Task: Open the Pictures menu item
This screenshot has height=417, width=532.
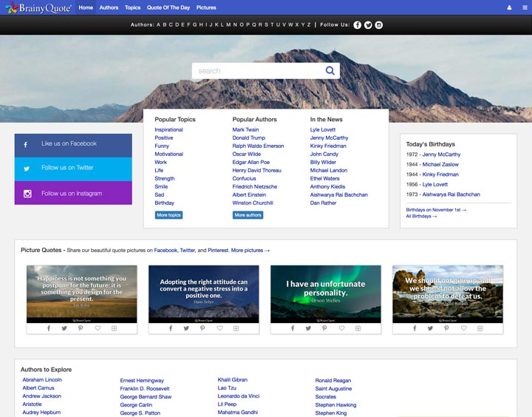Action: (206, 7)
